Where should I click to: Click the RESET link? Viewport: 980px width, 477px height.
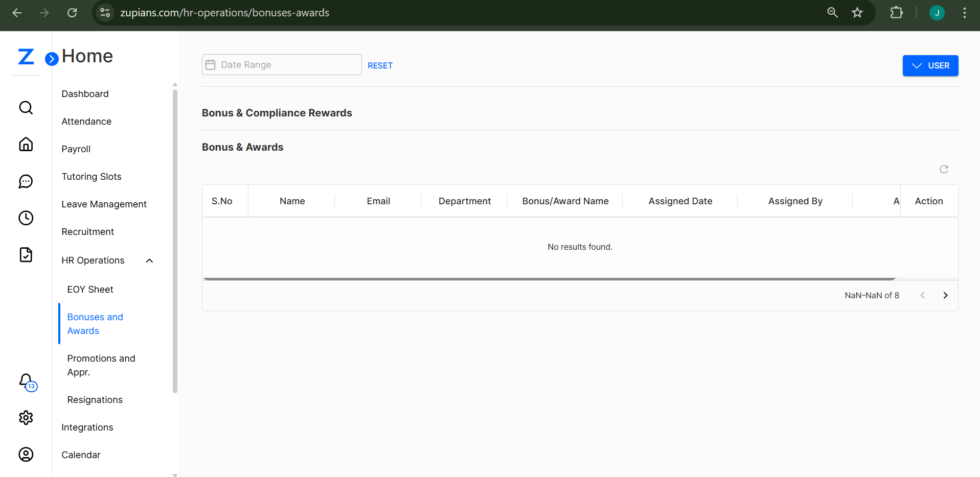[x=380, y=65]
